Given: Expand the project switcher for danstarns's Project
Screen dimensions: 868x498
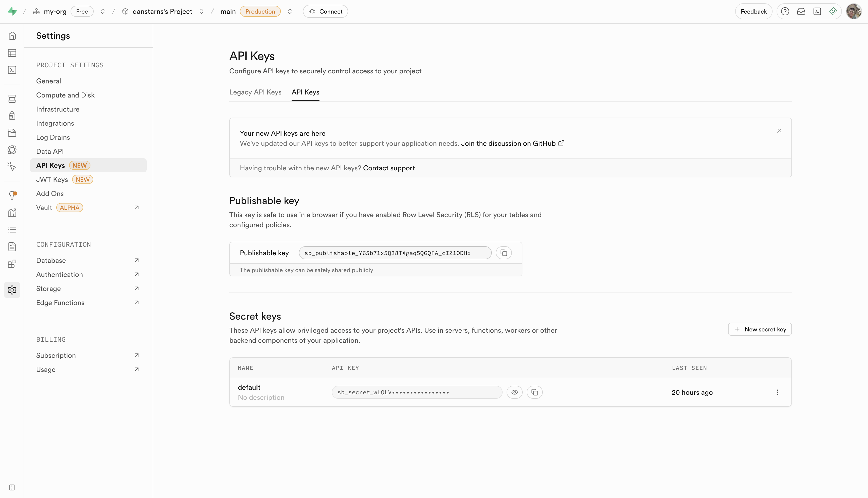Looking at the screenshot, I should [201, 11].
